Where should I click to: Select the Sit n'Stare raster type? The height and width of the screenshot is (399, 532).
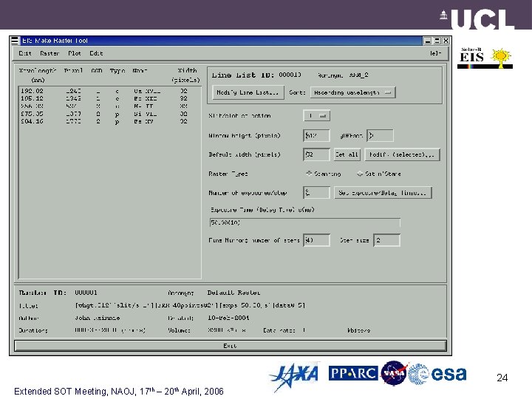tap(379, 174)
